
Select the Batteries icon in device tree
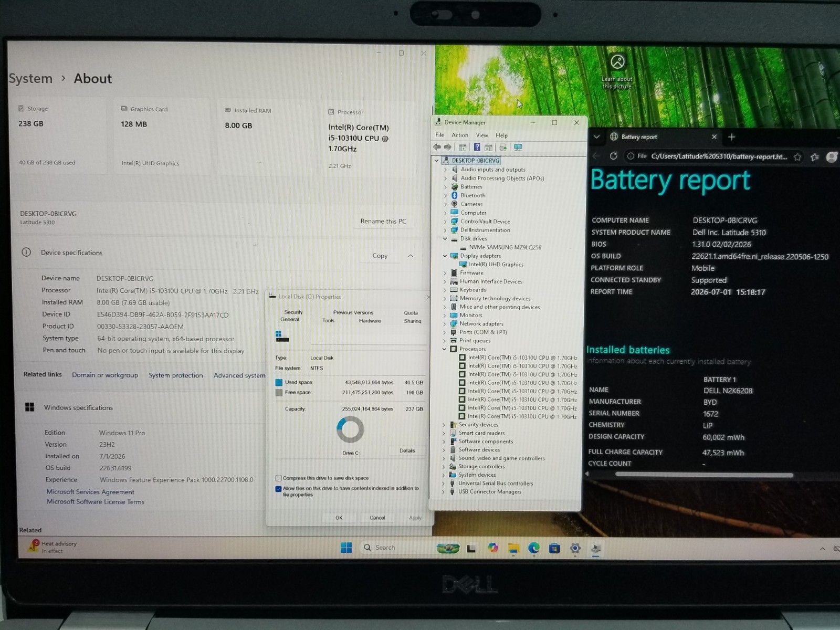pyautogui.click(x=455, y=187)
